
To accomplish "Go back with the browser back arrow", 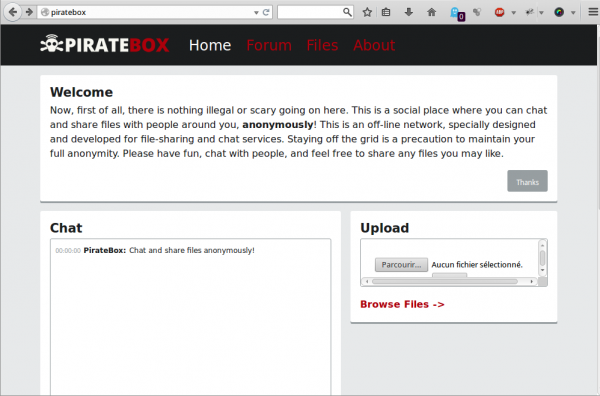I will 13,12.
